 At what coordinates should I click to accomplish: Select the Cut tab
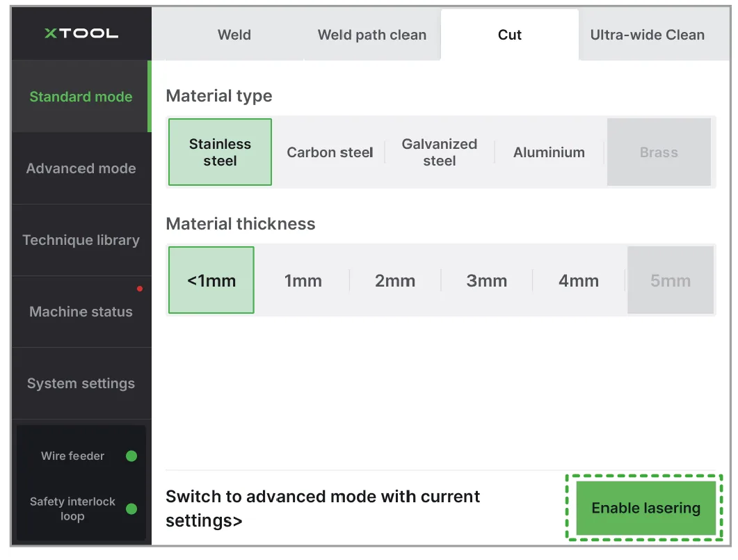[510, 35]
